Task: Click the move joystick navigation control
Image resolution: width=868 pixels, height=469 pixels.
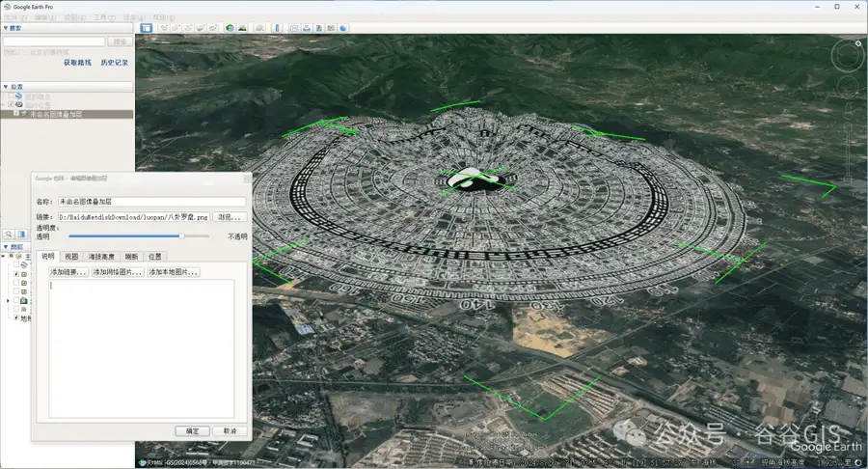Action: tap(847, 87)
